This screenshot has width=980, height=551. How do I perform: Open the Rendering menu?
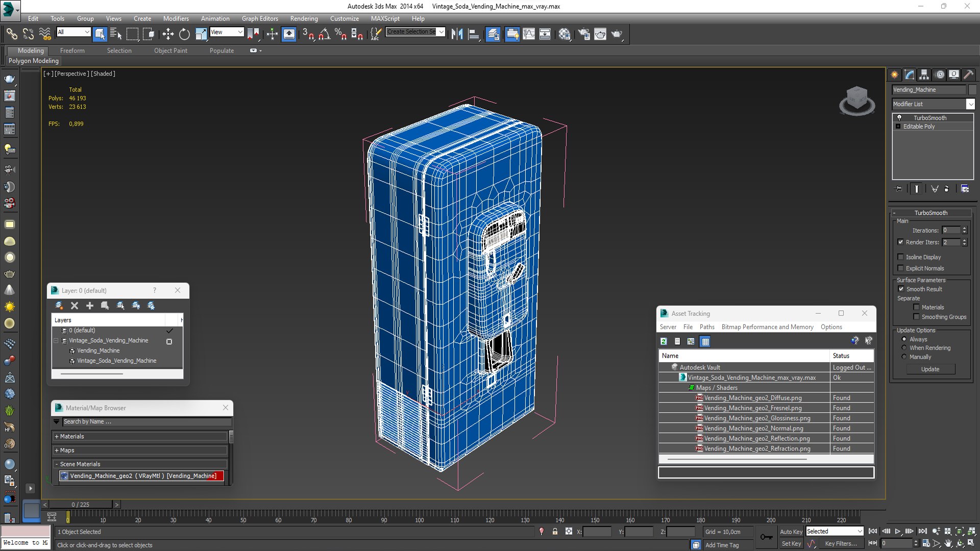pos(304,18)
